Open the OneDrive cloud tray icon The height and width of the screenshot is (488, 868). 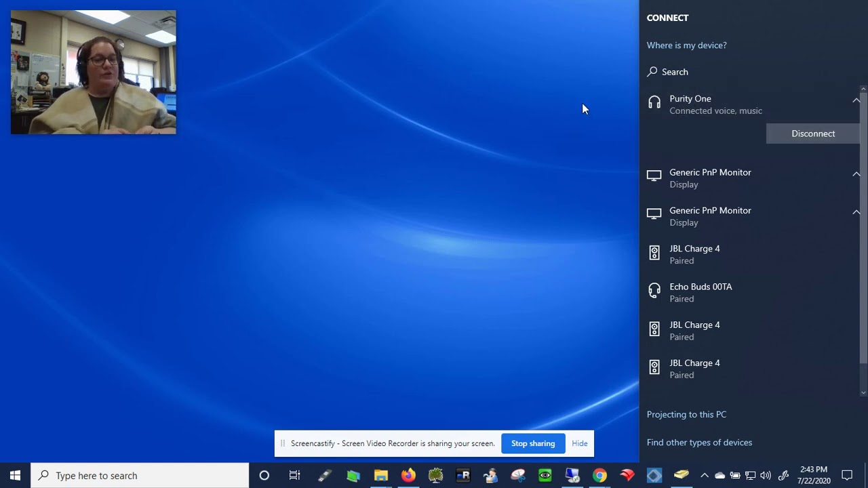(719, 475)
